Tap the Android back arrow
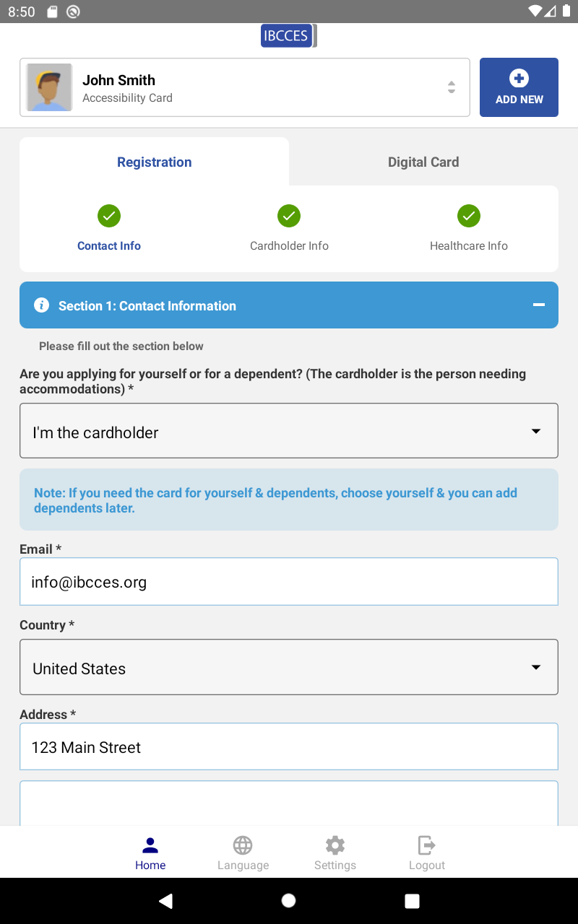The height and width of the screenshot is (924, 578). coord(166,900)
